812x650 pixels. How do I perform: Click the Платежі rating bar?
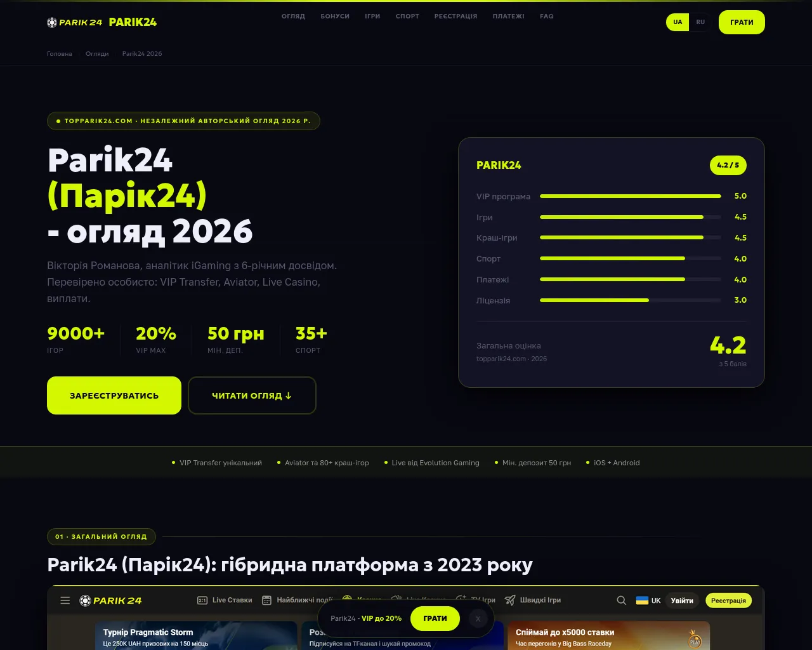tap(631, 279)
